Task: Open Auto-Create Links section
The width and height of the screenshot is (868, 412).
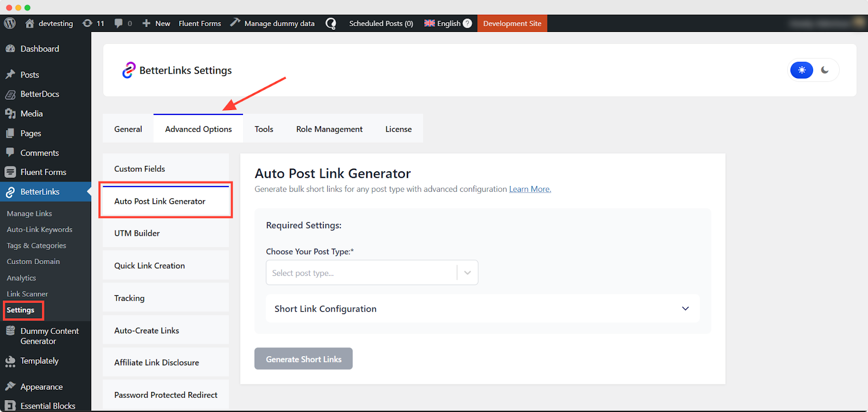Action: 166,330
